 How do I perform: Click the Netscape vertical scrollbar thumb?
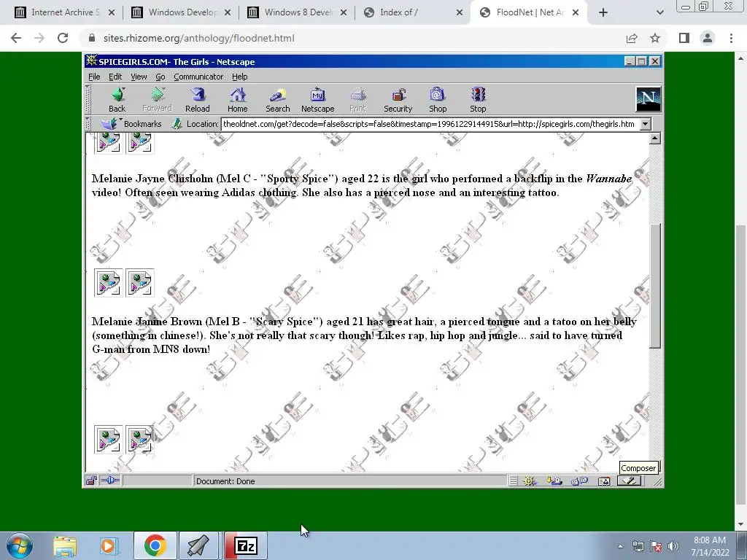(654, 286)
